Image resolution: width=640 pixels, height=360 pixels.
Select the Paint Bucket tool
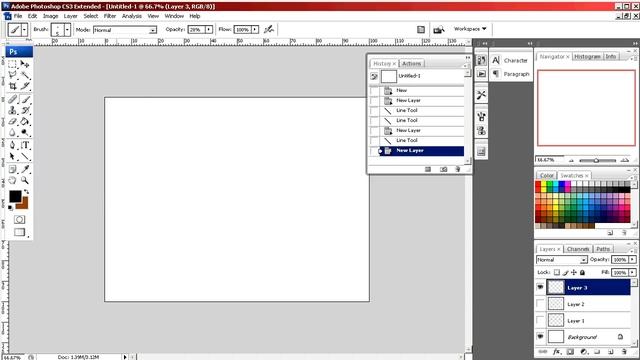coord(25,121)
